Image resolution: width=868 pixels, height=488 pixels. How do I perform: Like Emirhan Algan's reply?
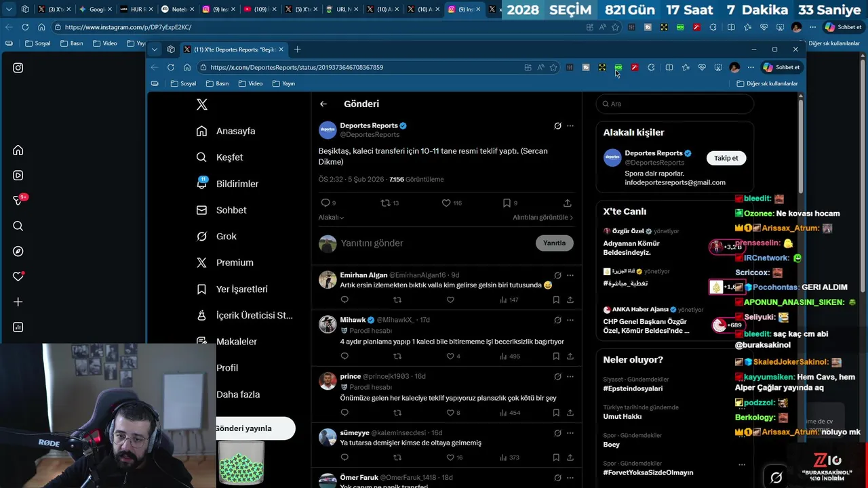(450, 300)
